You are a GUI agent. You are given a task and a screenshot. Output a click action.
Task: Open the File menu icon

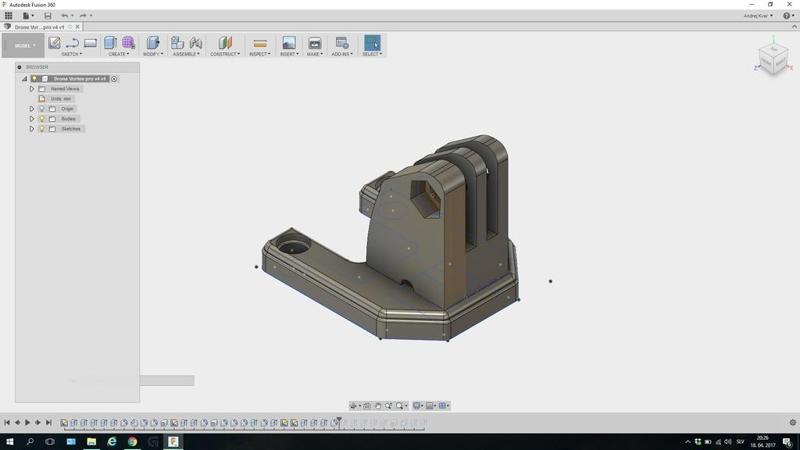27,16
